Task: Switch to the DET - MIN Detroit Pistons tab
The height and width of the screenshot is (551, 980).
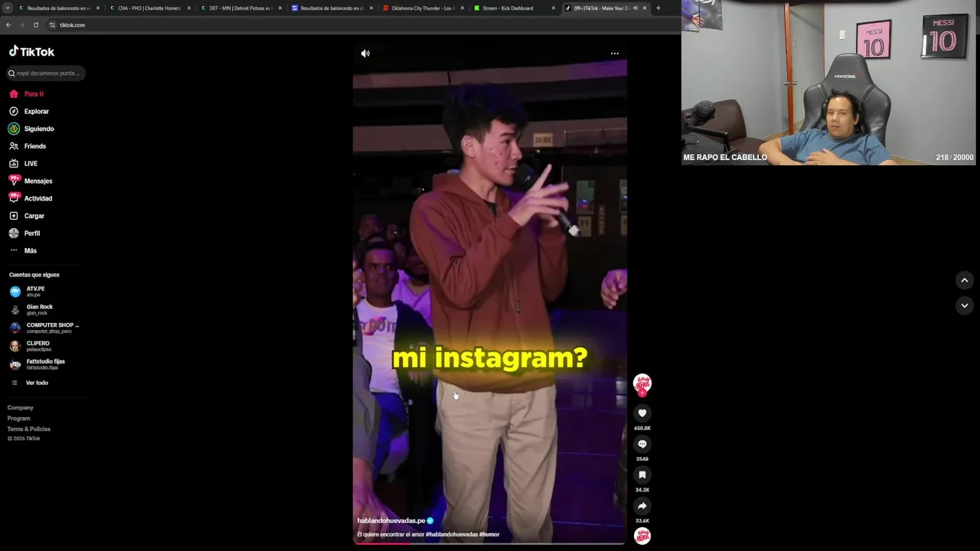Action: 240,8
